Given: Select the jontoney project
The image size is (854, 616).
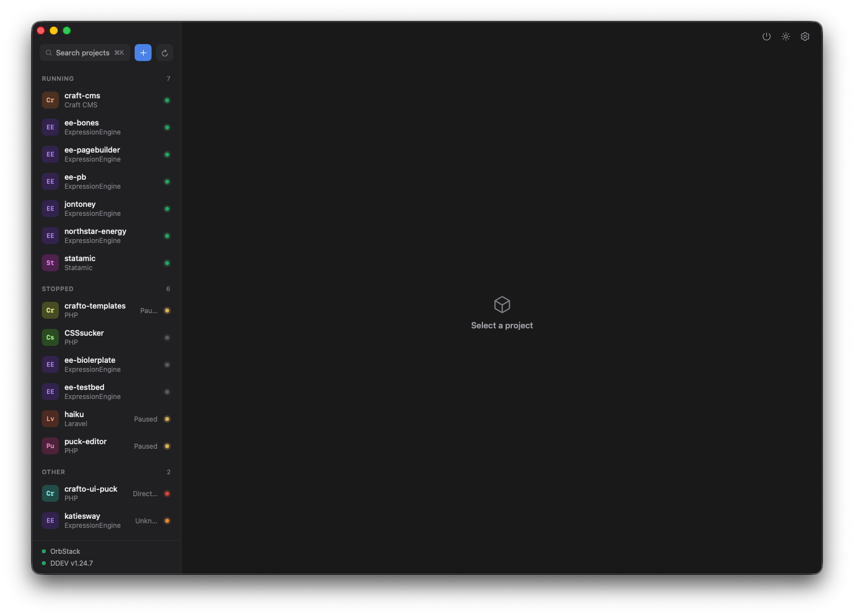Looking at the screenshot, I should pyautogui.click(x=106, y=209).
